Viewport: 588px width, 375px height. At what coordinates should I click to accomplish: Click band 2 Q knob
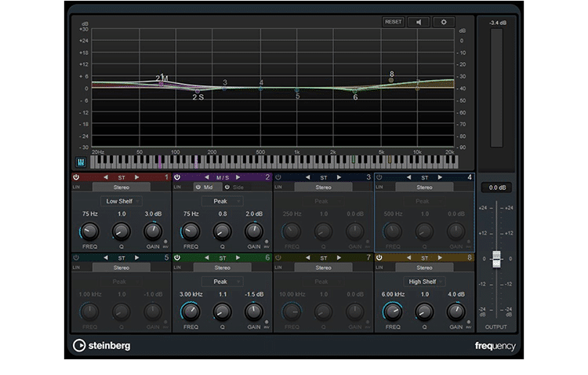(222, 231)
